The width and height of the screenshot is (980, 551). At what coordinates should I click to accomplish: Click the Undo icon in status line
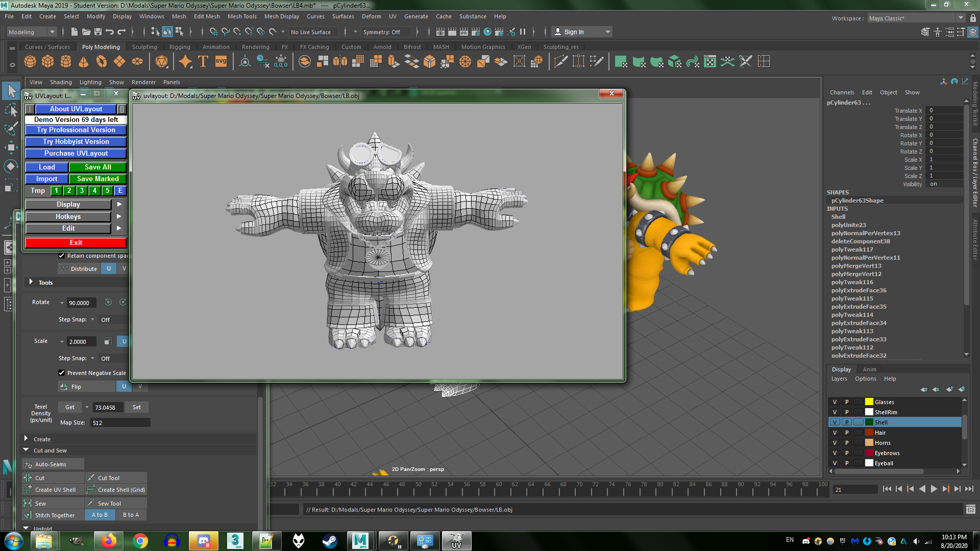[x=109, y=32]
